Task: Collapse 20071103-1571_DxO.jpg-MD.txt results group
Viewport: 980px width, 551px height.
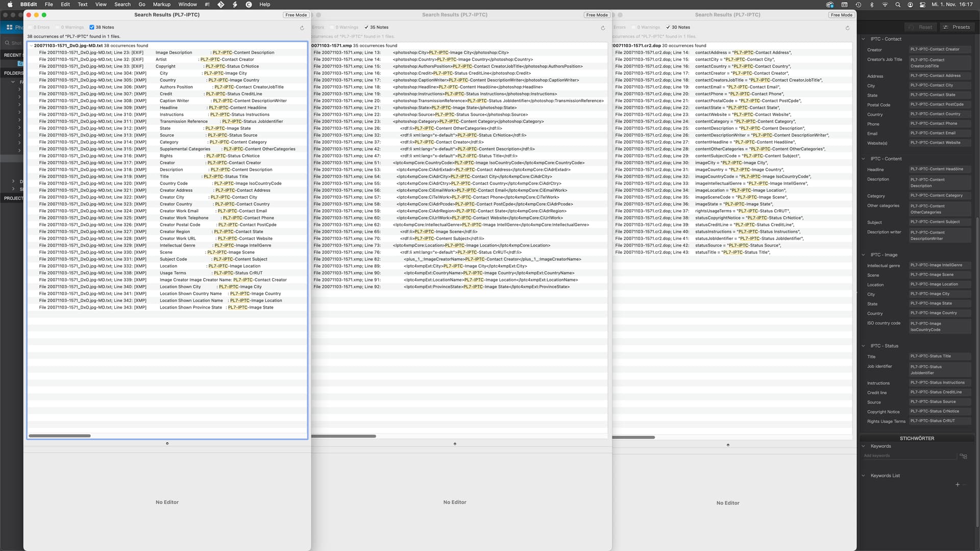Action: click(x=31, y=46)
